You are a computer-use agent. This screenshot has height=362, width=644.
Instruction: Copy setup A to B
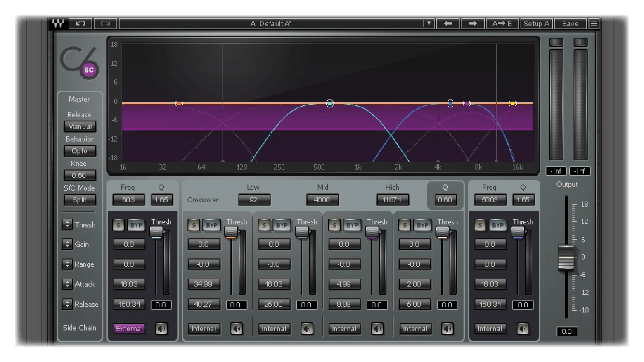(502, 24)
